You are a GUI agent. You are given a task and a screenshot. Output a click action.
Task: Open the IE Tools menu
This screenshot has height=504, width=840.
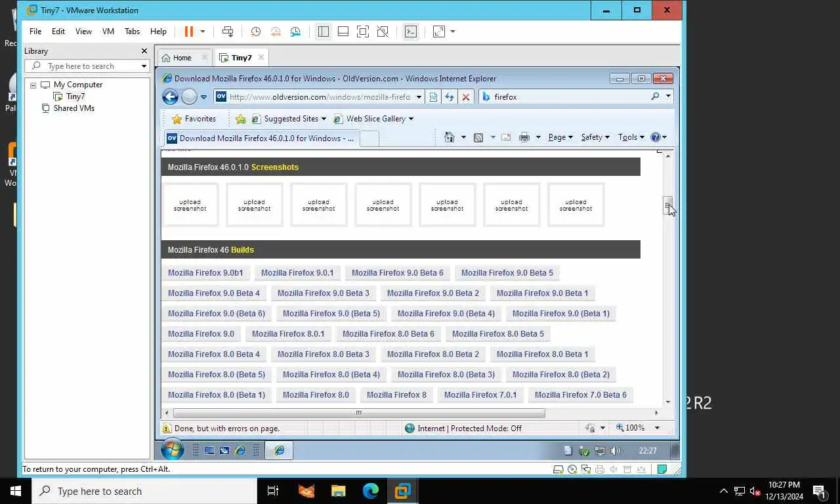coord(631,137)
